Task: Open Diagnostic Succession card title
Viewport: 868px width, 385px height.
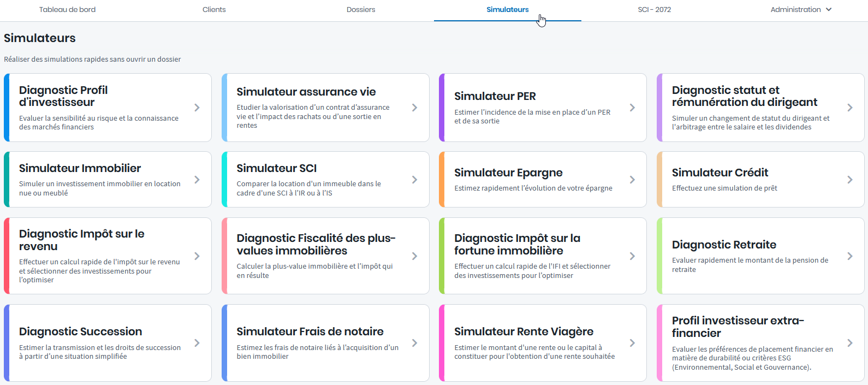Action: pyautogui.click(x=80, y=331)
